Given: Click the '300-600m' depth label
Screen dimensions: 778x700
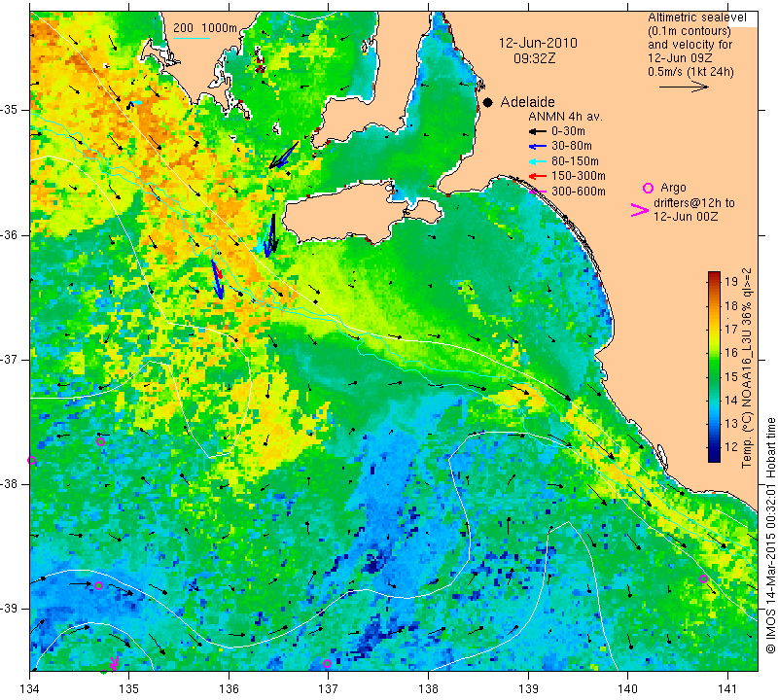Looking at the screenshot, I should [578, 192].
